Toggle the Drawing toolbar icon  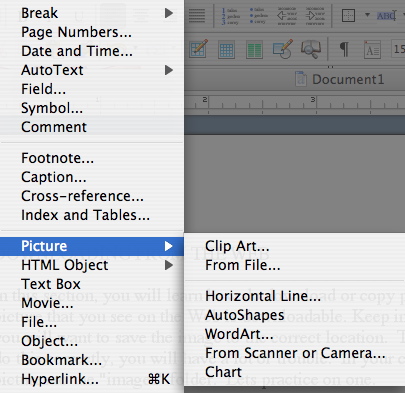(x=282, y=49)
